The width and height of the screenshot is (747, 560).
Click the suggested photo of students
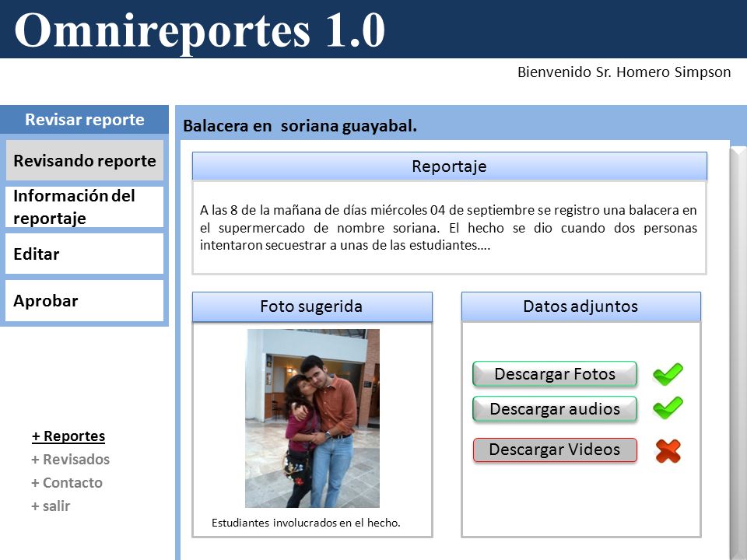tap(313, 418)
